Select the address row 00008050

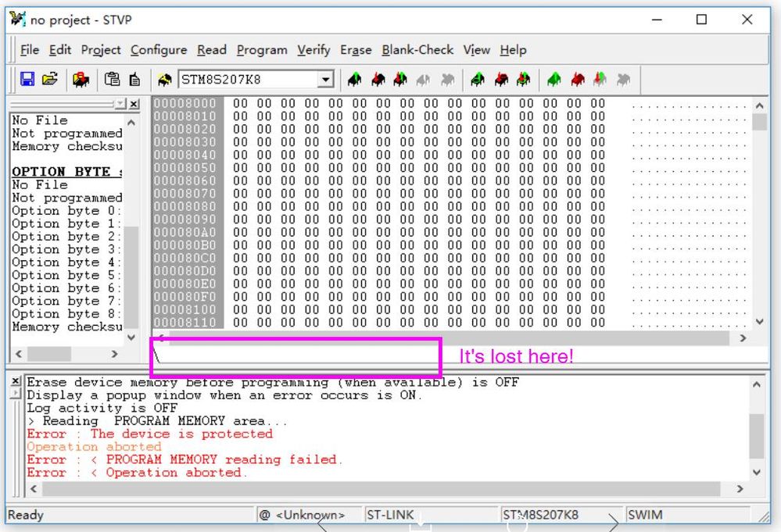(185, 168)
